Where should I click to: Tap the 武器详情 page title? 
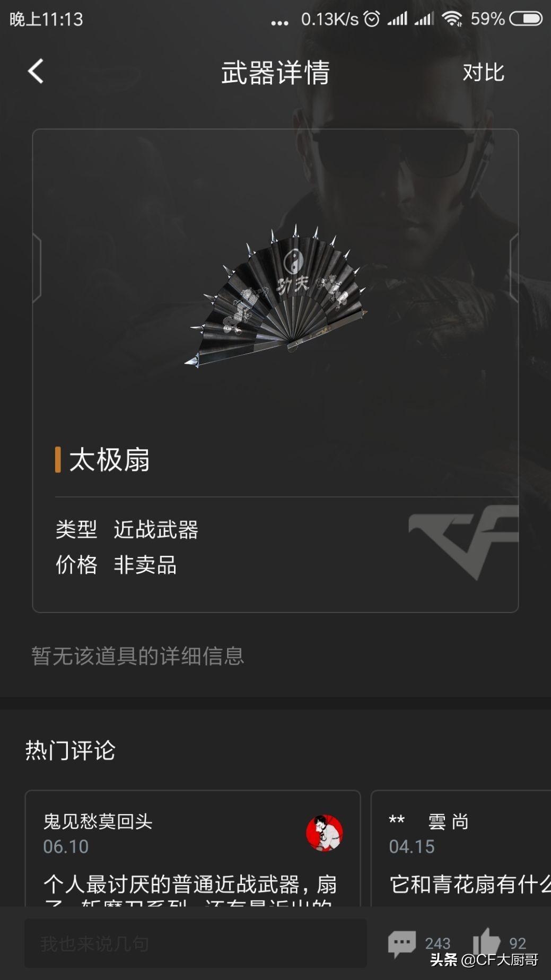[x=275, y=73]
